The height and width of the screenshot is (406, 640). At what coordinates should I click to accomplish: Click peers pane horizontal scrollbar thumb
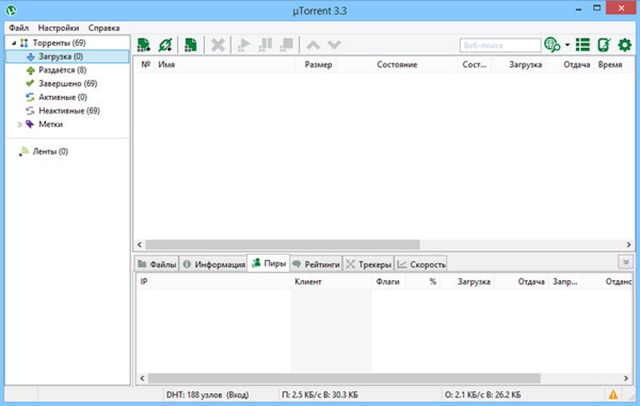click(x=344, y=378)
